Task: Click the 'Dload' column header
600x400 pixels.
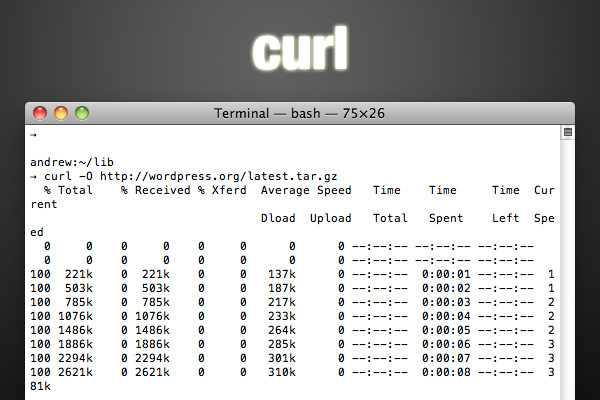Action: click(278, 218)
